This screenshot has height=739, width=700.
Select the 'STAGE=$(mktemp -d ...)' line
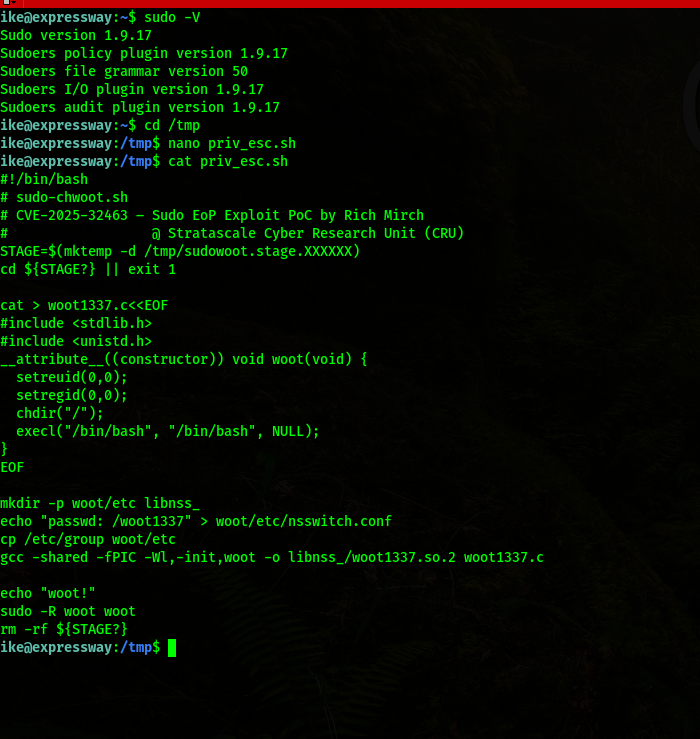coord(180,251)
